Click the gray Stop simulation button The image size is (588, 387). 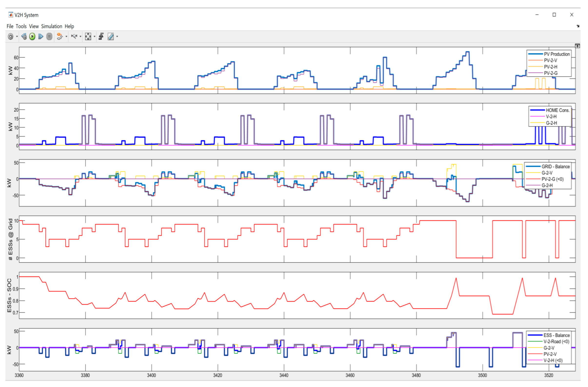49,37
